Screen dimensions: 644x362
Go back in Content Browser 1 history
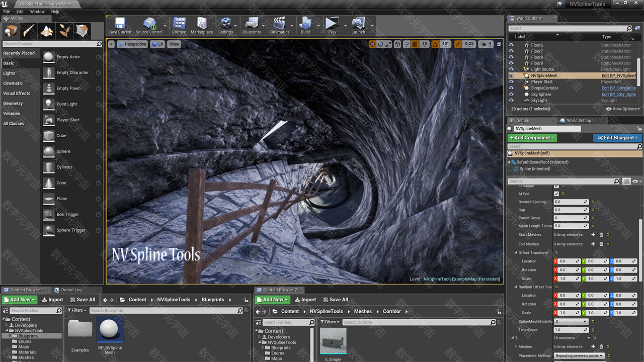(x=106, y=300)
